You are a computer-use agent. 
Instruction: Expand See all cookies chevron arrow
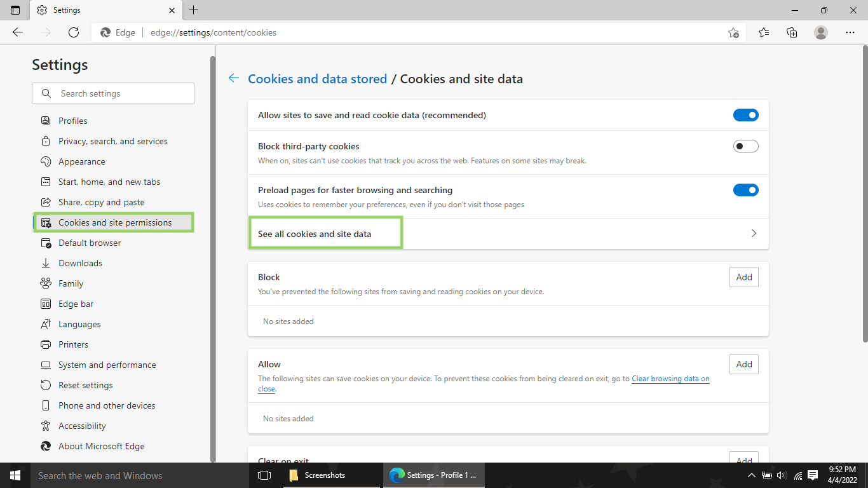754,233
